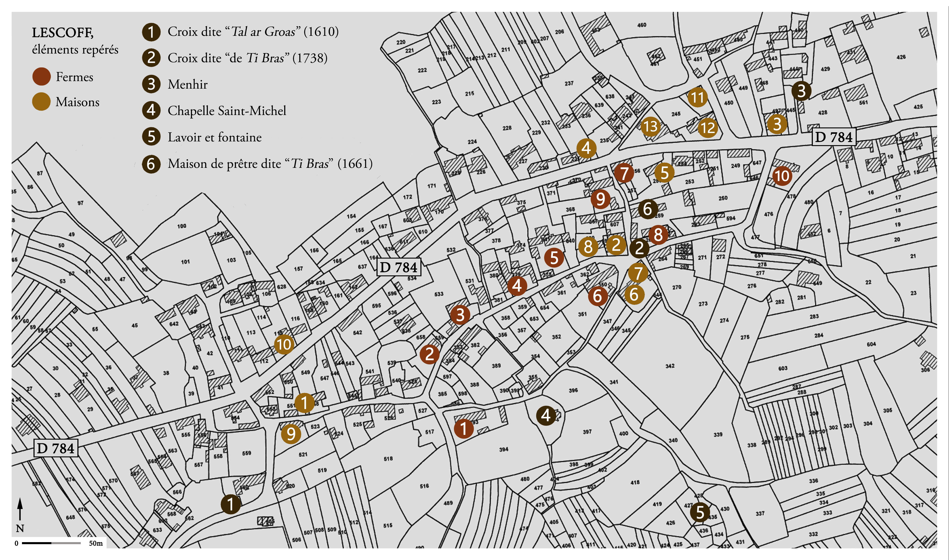Select the "Menhir" legend text
949x560 pixels.
click(188, 84)
